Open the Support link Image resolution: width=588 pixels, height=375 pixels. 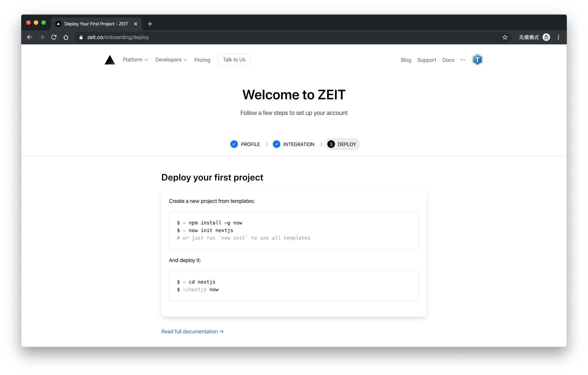click(427, 60)
